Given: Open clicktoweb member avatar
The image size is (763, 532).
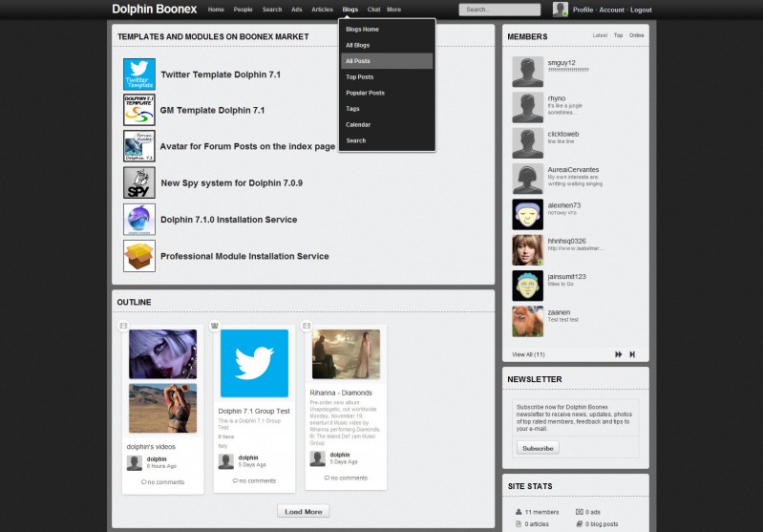Looking at the screenshot, I should pos(527,143).
